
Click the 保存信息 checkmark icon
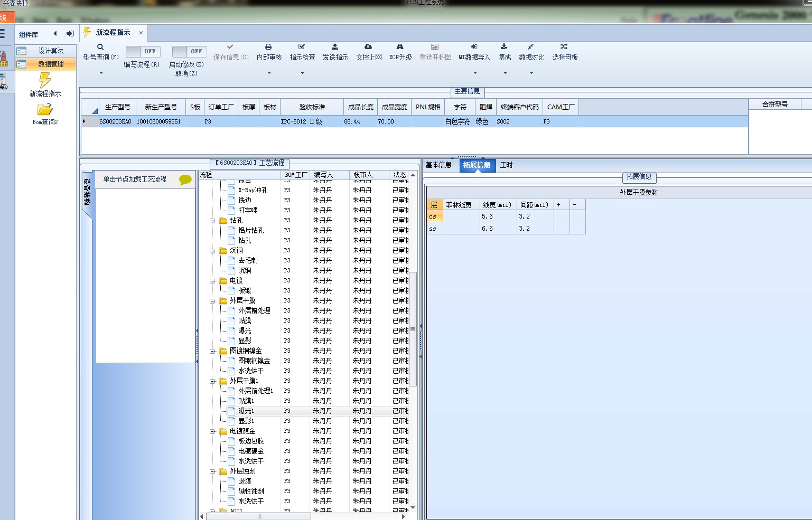click(x=230, y=47)
